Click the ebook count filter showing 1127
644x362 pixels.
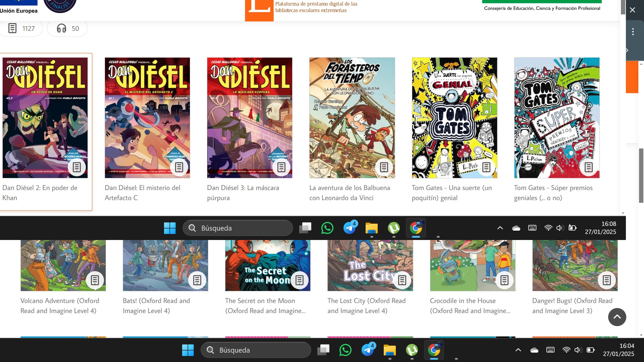pyautogui.click(x=22, y=28)
